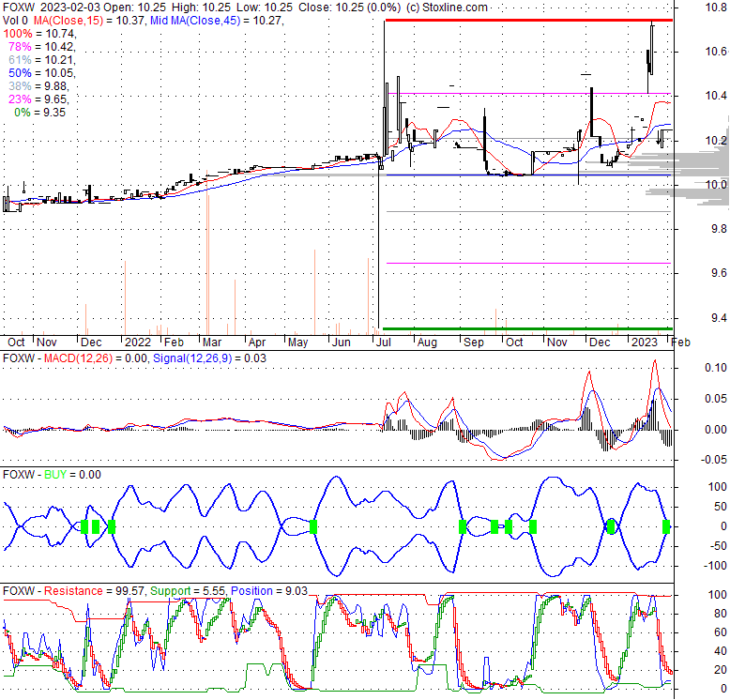Click the FOXW BUY = 0.00 panel title
This screenshot has width=730, height=700.
point(52,475)
